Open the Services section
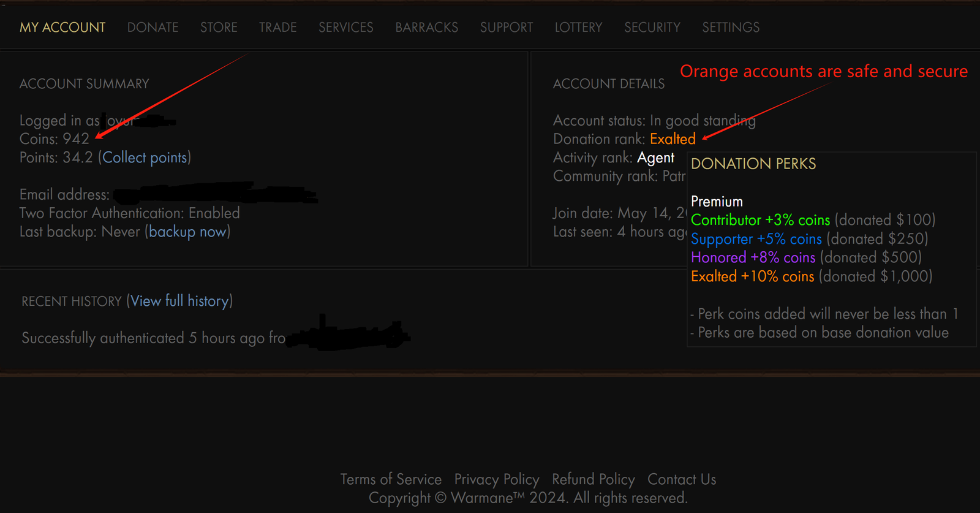The height and width of the screenshot is (513, 980). [x=346, y=28]
